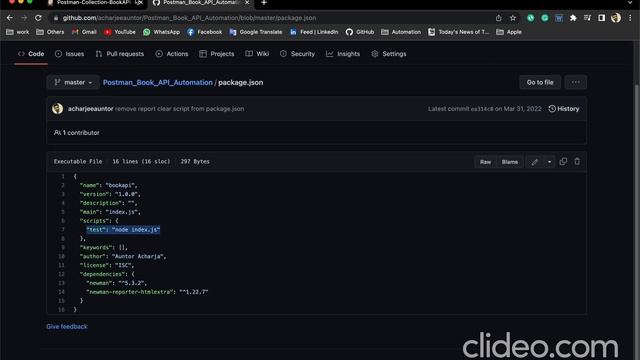
Task: Open the Apple bookmarks folder
Action: pos(509,32)
